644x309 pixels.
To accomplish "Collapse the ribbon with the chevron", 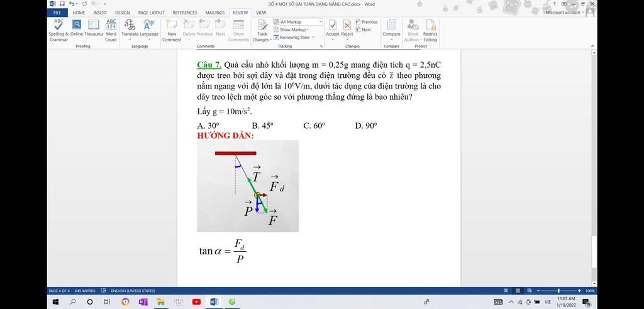I will click(592, 46).
